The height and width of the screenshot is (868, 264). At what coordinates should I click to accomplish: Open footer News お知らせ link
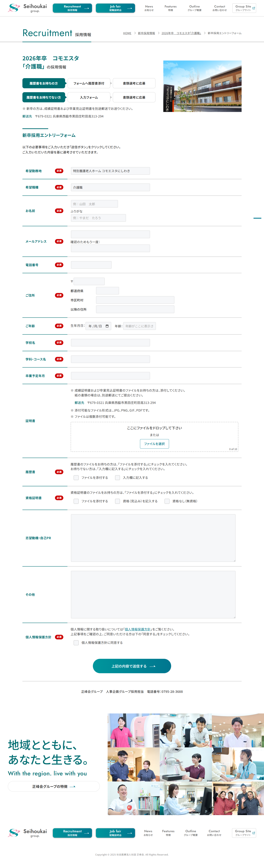pyautogui.click(x=148, y=833)
